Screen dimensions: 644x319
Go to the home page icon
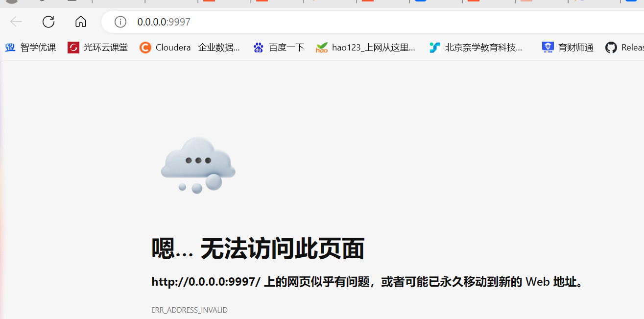[x=81, y=22]
